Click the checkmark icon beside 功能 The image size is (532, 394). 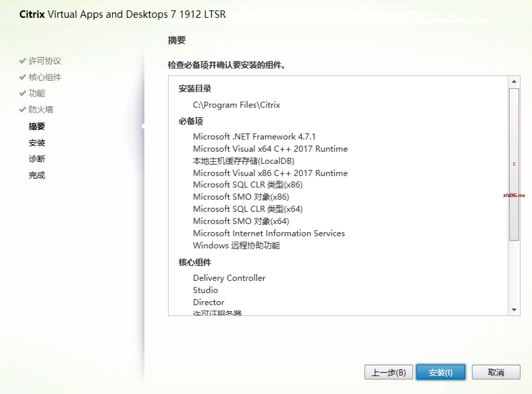(x=23, y=93)
